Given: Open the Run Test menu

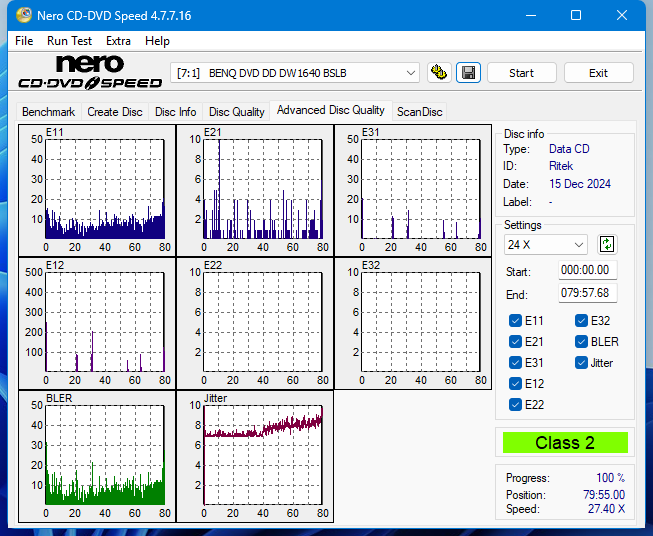Looking at the screenshot, I should (x=69, y=41).
